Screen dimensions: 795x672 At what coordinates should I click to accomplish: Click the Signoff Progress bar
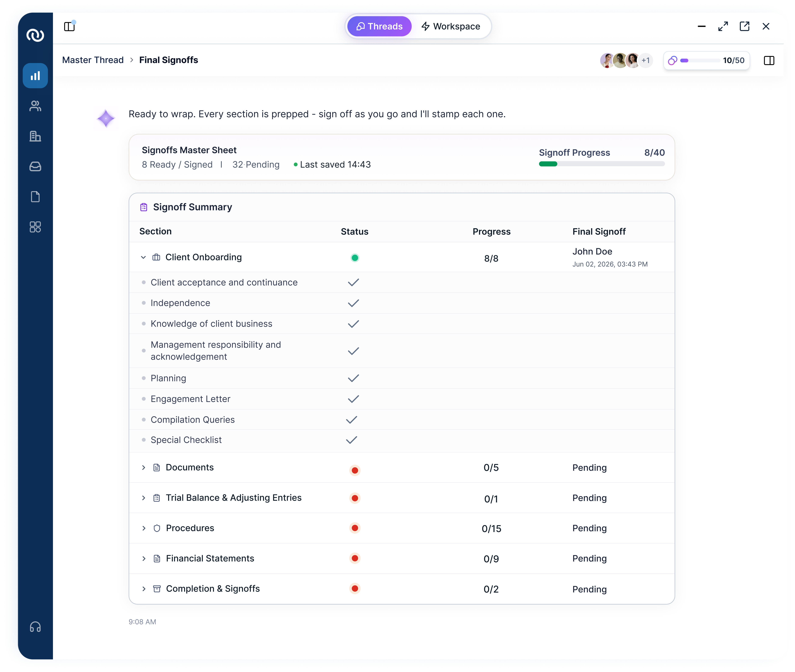click(x=602, y=164)
